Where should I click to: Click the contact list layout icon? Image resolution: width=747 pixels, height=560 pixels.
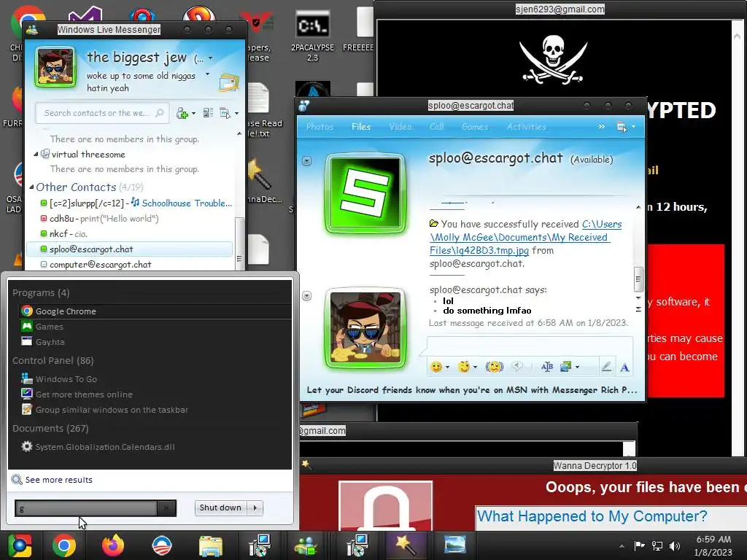point(208,113)
